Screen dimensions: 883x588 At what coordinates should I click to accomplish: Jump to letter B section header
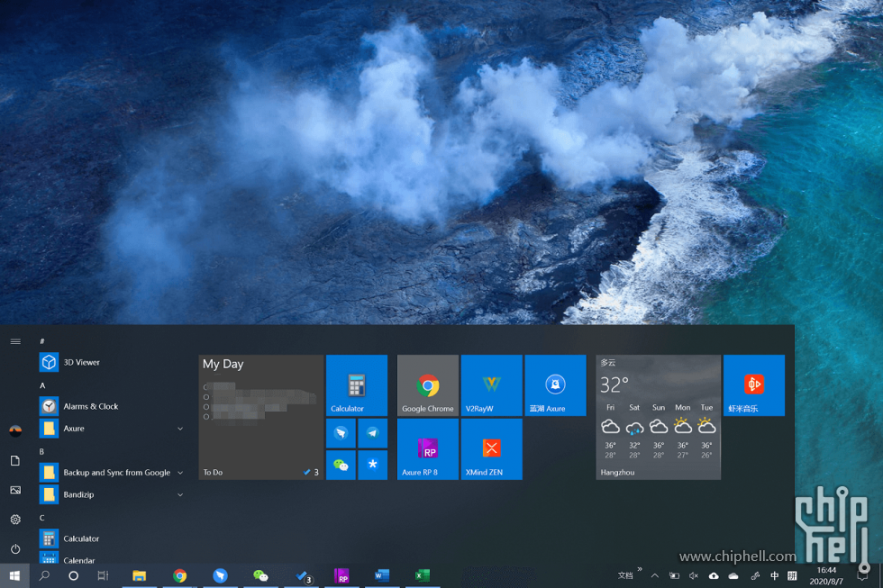[x=41, y=451]
